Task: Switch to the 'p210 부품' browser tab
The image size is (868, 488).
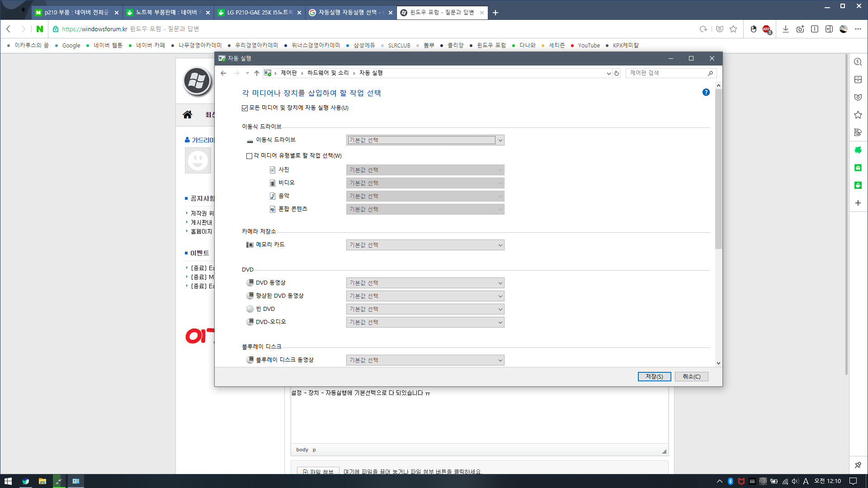Action: coord(76,13)
